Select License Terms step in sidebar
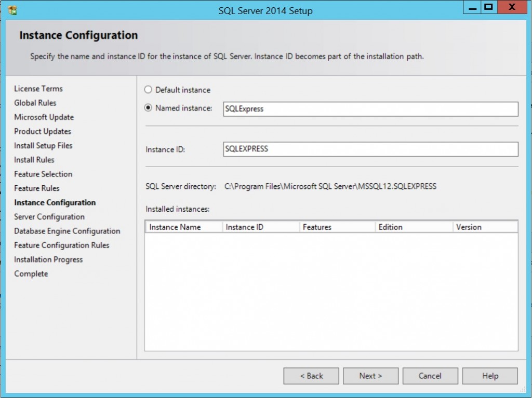This screenshot has width=532, height=398. (38, 89)
